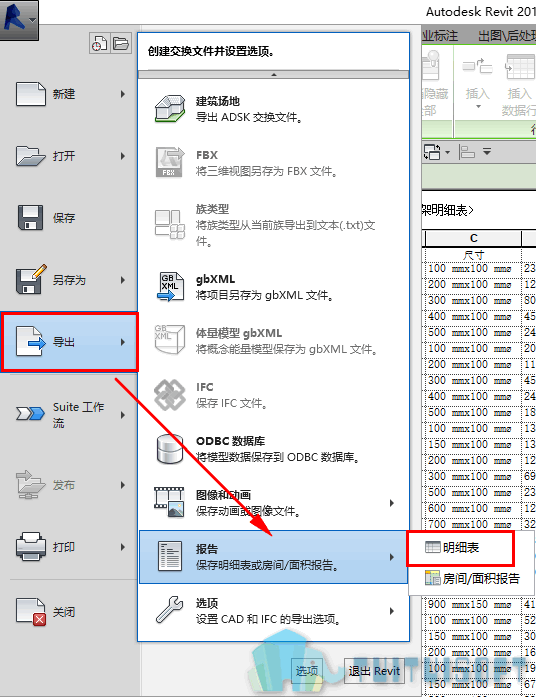This screenshot has width=536, height=697.
Task: Select the 700 mmx100 mm schedule cell
Action: 473,525
